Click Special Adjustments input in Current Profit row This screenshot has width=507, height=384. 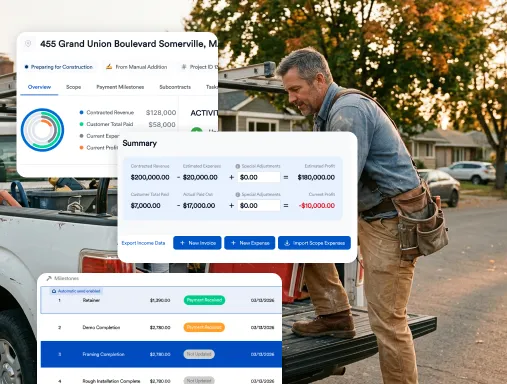[x=259, y=206]
